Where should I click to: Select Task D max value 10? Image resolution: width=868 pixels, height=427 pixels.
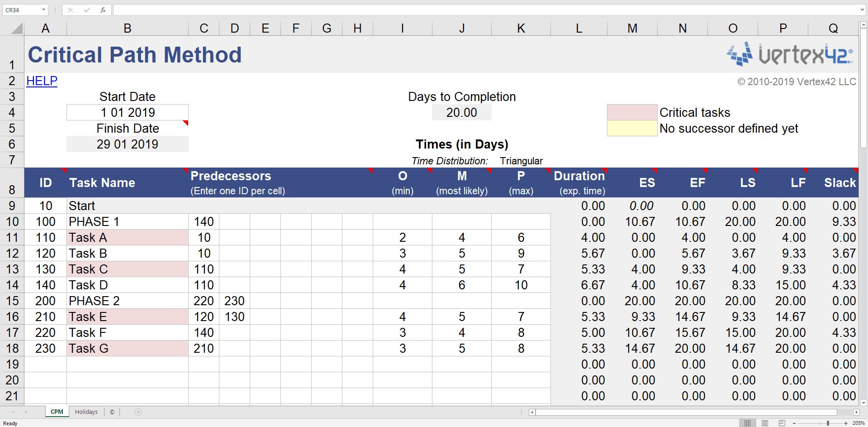pyautogui.click(x=521, y=285)
